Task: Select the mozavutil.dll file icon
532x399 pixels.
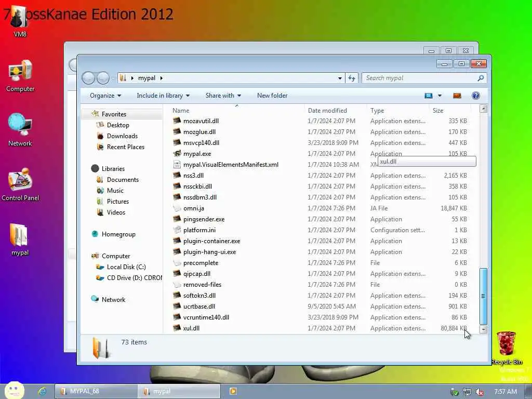Action: tap(177, 121)
